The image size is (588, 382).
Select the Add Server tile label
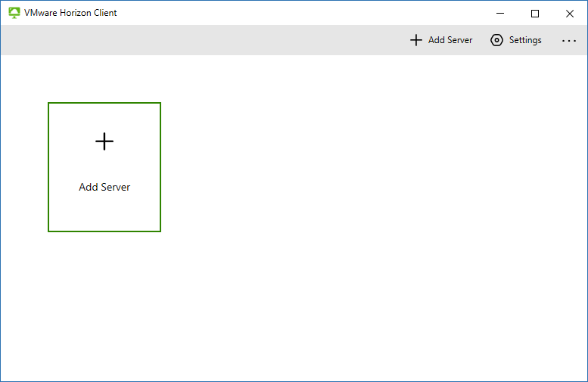pos(104,187)
